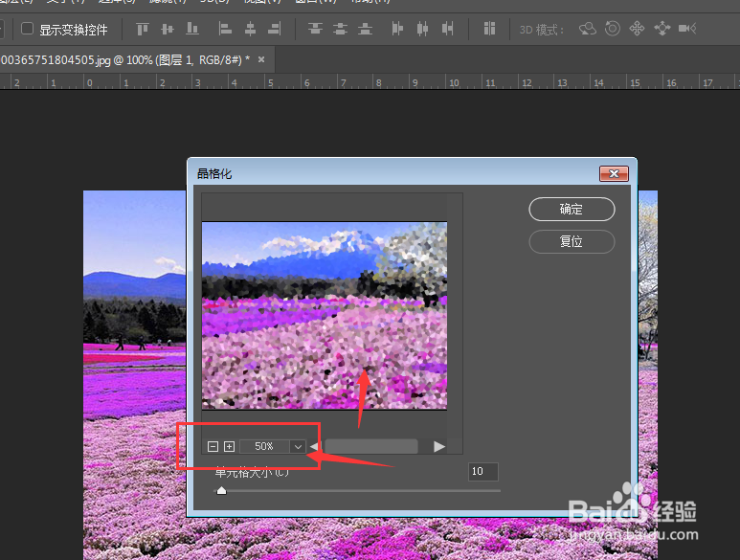Click the crystallized preview image in dialog
Screen dimensions: 740x560
[x=325, y=315]
